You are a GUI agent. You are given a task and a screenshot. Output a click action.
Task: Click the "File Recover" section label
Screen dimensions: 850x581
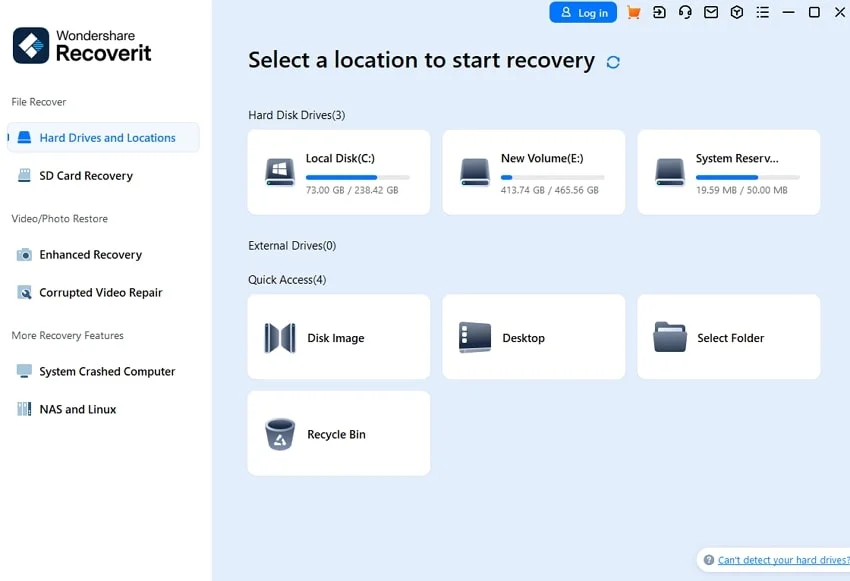pyautogui.click(x=38, y=102)
